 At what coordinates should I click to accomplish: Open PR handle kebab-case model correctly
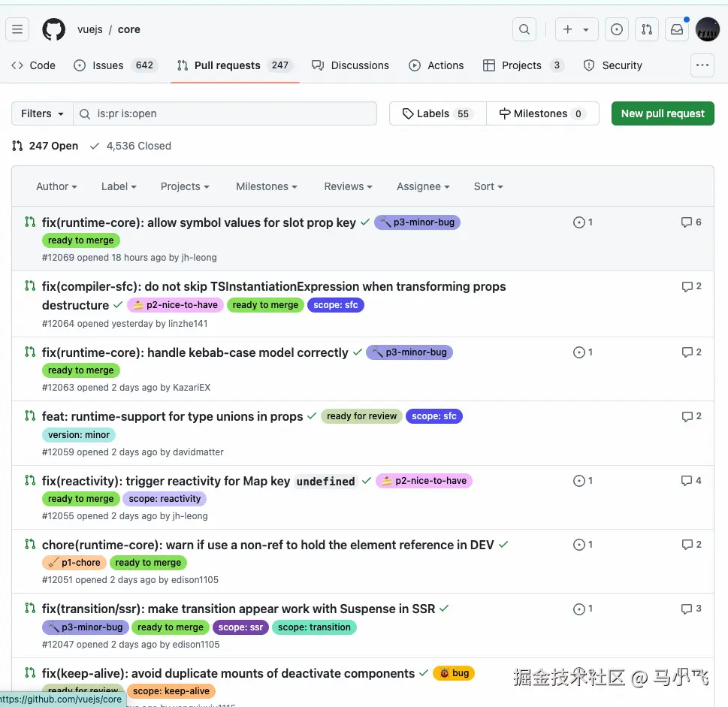coord(195,352)
